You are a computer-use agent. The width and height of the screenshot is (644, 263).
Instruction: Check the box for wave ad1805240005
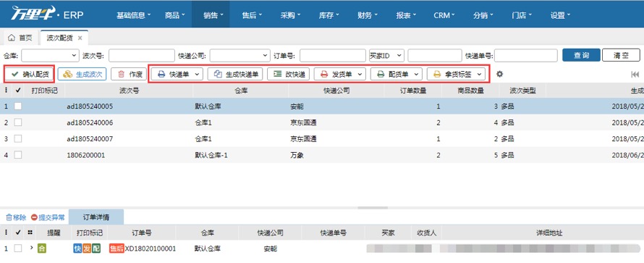[18, 106]
